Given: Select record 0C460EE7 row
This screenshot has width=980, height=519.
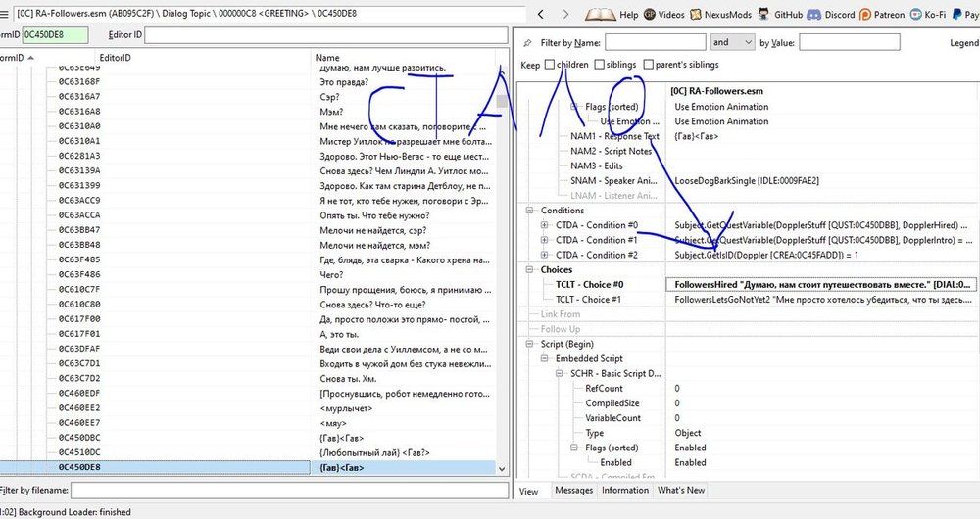Looking at the screenshot, I should point(249,423).
